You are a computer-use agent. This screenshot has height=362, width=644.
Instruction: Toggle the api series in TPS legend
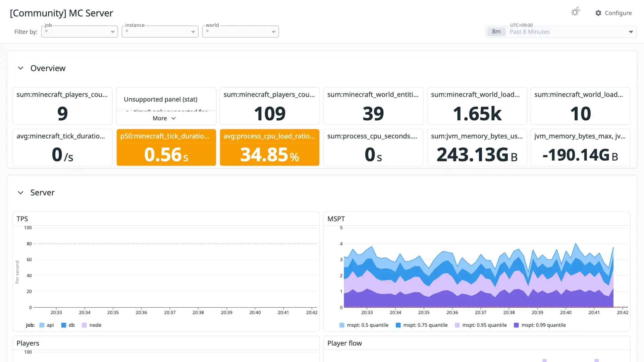click(x=47, y=325)
